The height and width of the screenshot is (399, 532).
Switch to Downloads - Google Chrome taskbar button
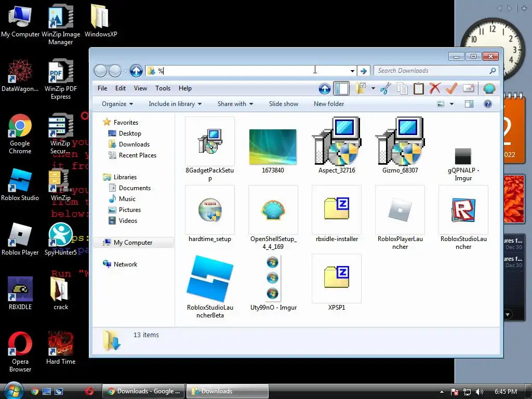pos(143,391)
